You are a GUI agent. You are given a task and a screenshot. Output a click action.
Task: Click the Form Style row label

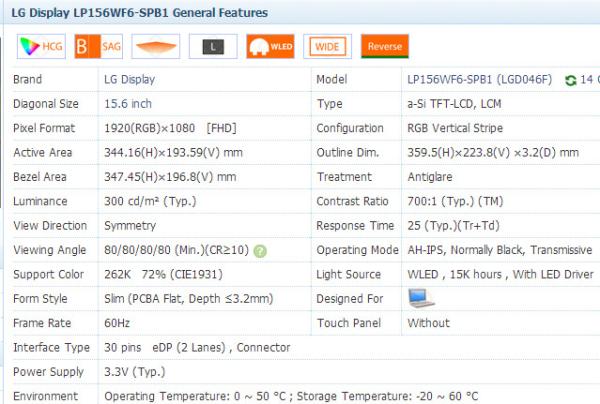[x=40, y=299]
